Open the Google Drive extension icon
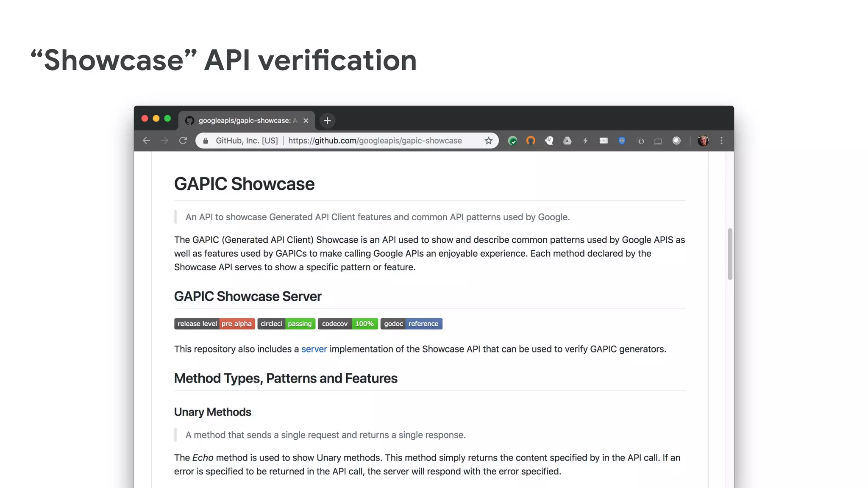Image resolution: width=868 pixels, height=488 pixels. [567, 141]
